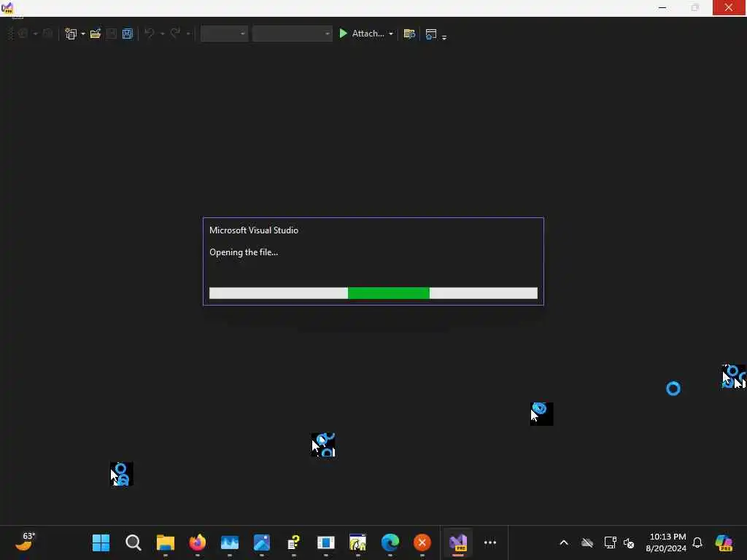Open the clock showing 10:13 PM
Viewport: 747px width, 560px height.
(667, 542)
